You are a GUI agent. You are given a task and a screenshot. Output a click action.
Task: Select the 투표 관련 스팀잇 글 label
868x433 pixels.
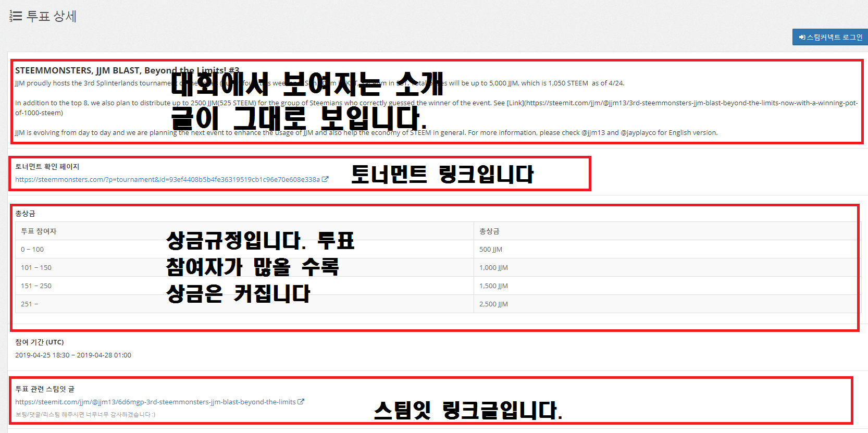pos(45,389)
